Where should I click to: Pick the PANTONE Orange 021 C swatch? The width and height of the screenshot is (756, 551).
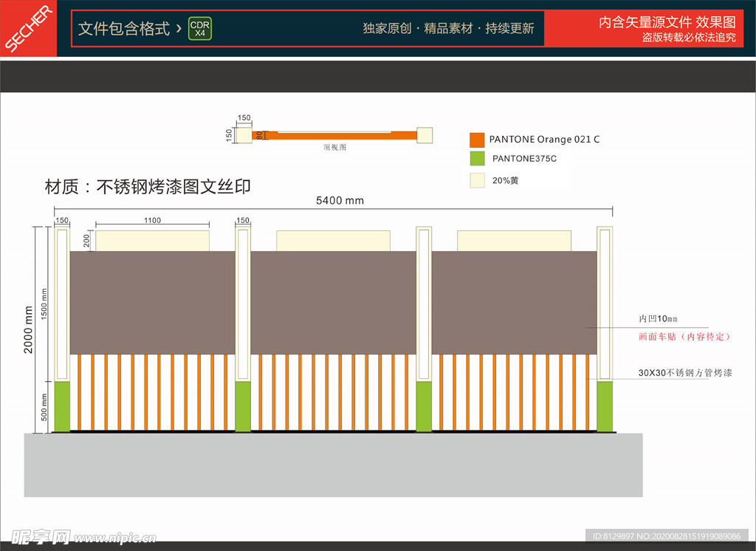(477, 140)
